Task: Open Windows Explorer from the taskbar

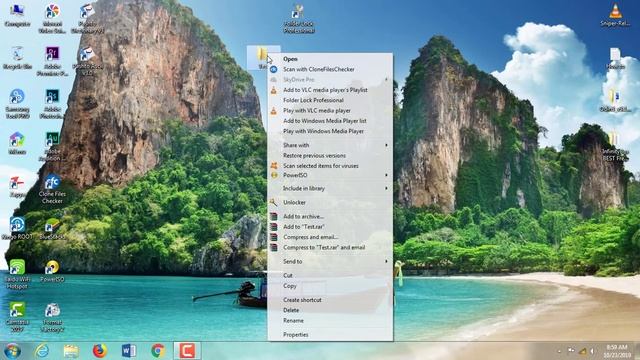Action: 71,351
